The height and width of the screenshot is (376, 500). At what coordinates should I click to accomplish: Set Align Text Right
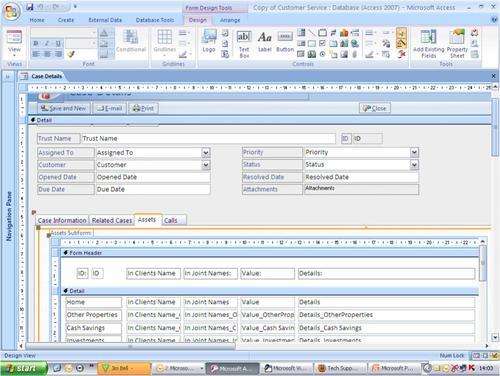point(58,54)
